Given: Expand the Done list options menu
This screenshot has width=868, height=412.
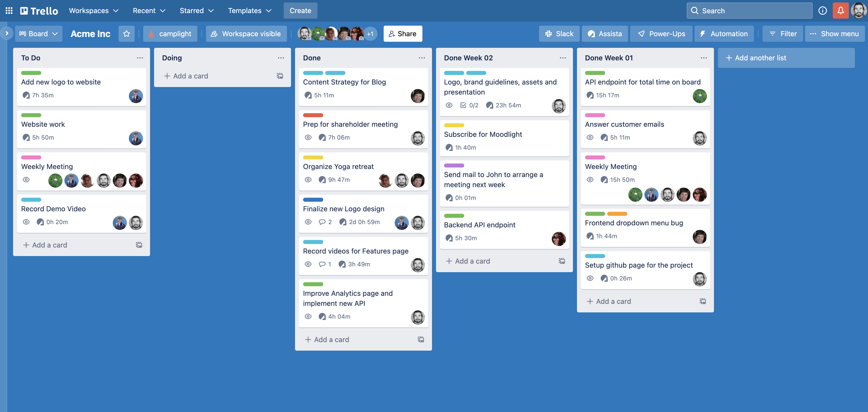Looking at the screenshot, I should (421, 58).
